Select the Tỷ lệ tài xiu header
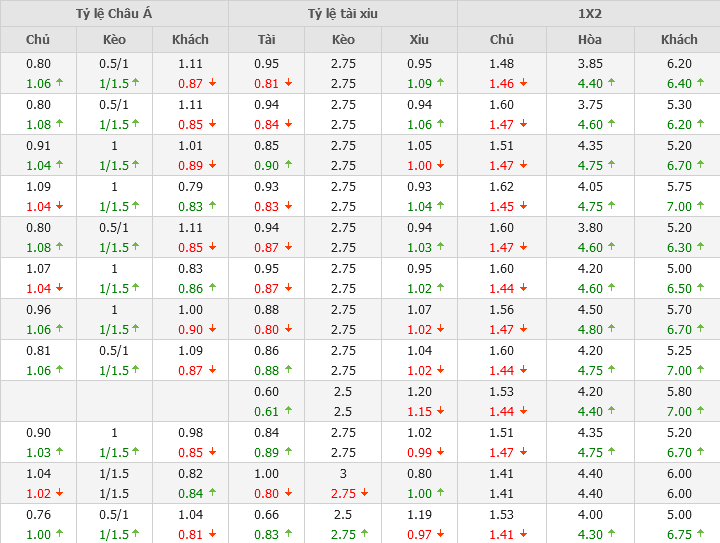 pos(343,14)
